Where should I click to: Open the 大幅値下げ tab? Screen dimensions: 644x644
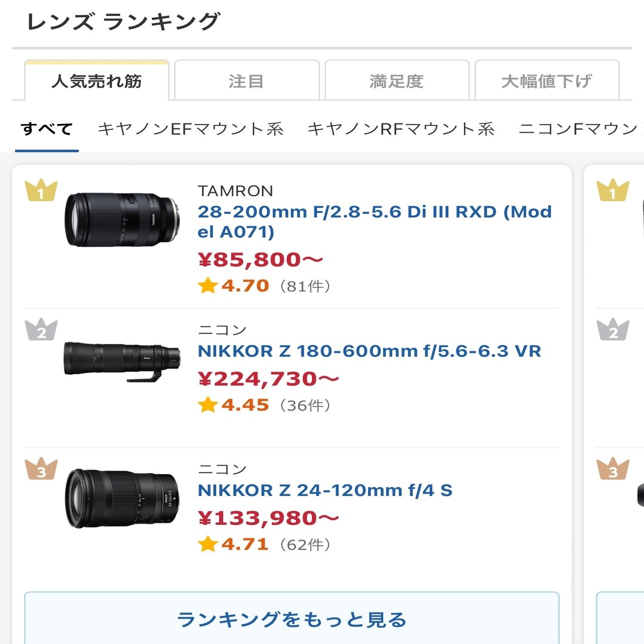pos(547,81)
